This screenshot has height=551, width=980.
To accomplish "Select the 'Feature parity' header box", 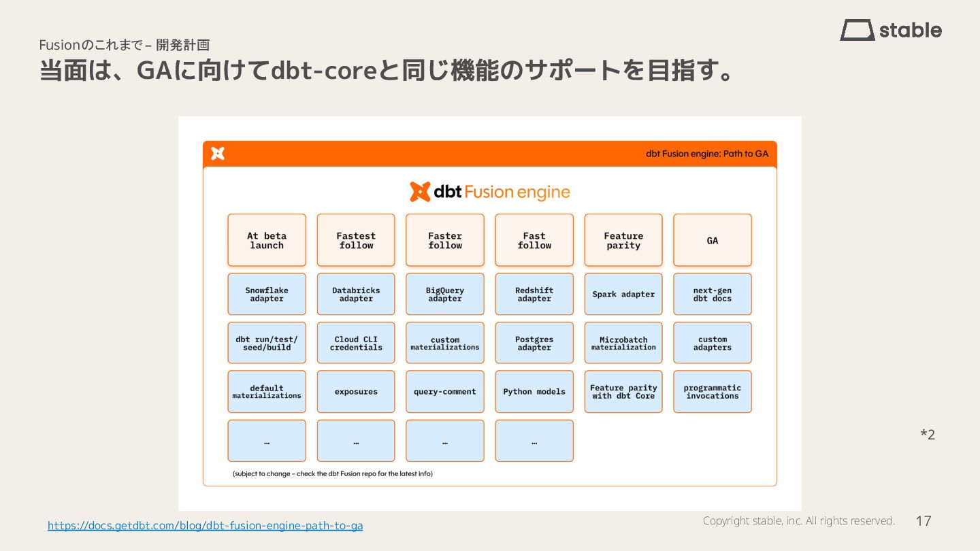I will click(x=623, y=240).
